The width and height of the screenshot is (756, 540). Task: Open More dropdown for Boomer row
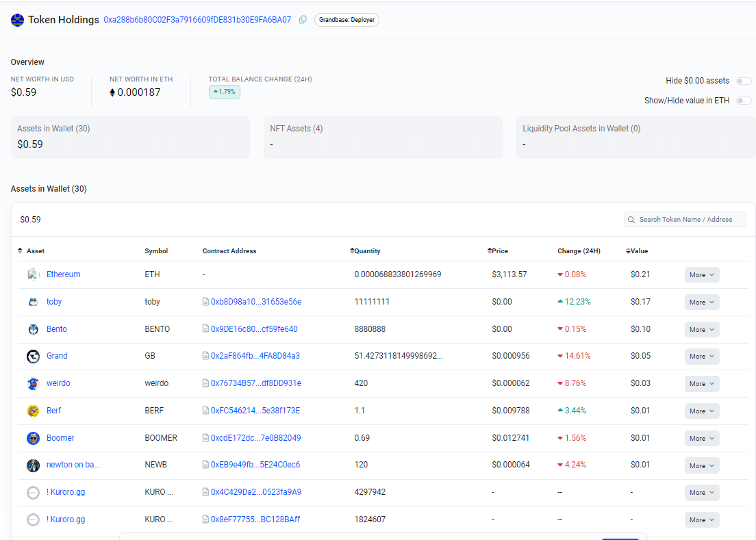[702, 439]
